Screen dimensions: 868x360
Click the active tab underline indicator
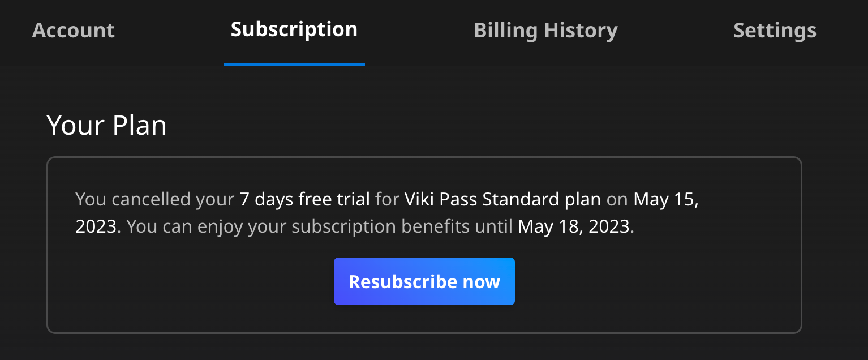[x=294, y=64]
